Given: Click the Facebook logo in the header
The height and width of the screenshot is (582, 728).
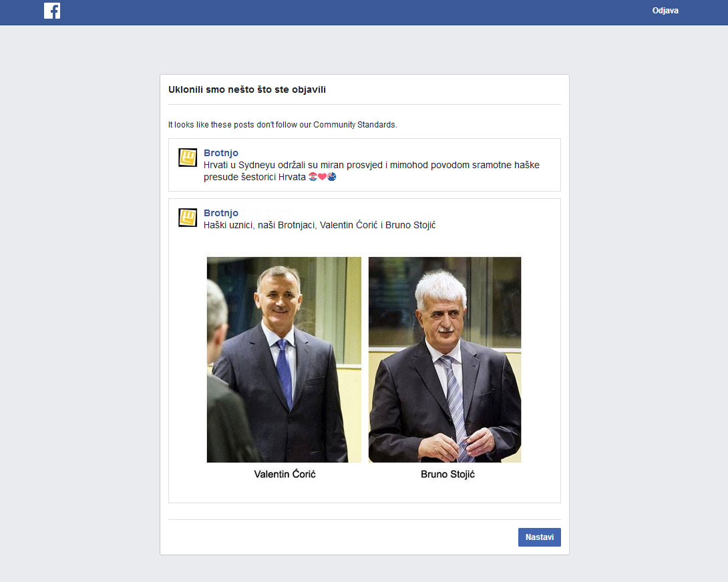Looking at the screenshot, I should [x=52, y=11].
